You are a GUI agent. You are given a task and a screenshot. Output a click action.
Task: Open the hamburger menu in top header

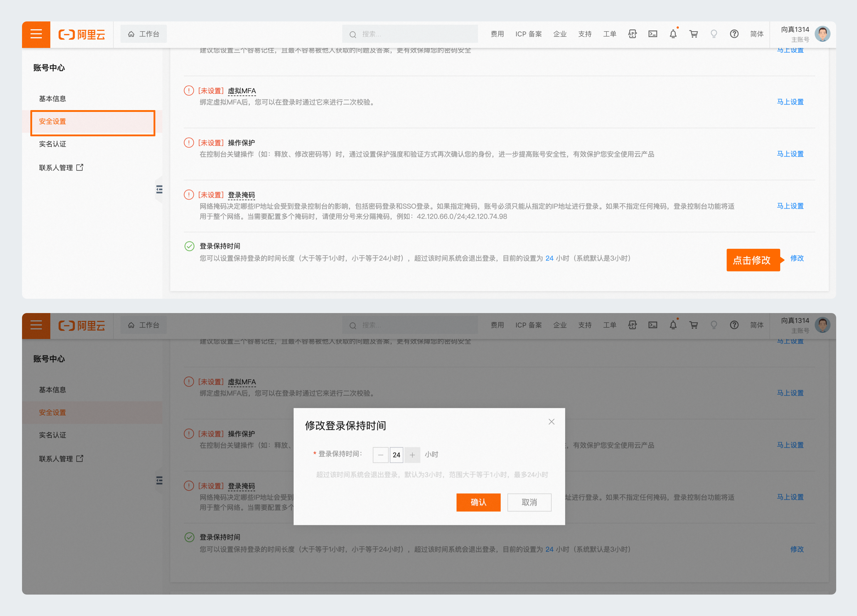[x=36, y=34]
